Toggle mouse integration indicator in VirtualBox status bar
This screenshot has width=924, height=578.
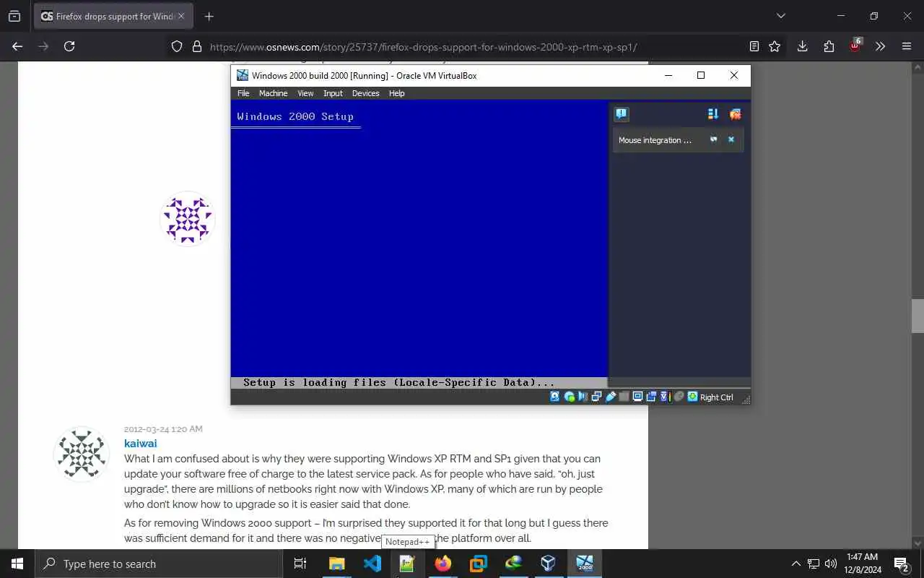[679, 397]
